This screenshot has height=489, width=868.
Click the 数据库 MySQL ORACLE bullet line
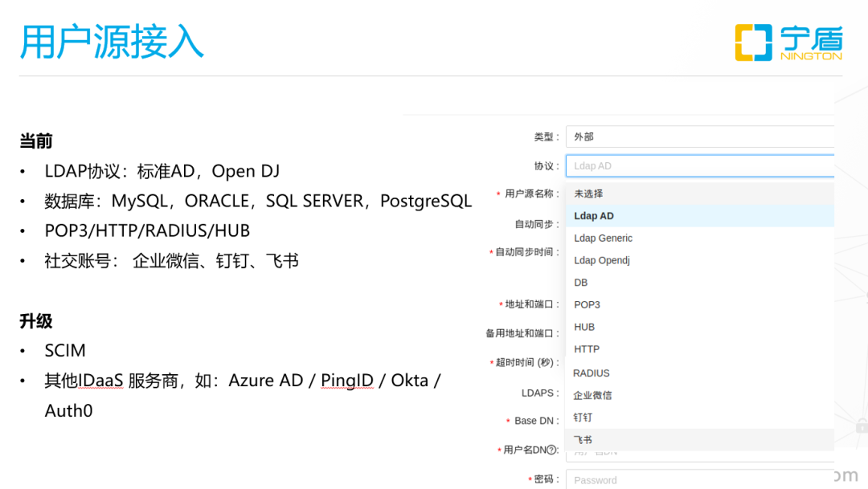click(258, 201)
